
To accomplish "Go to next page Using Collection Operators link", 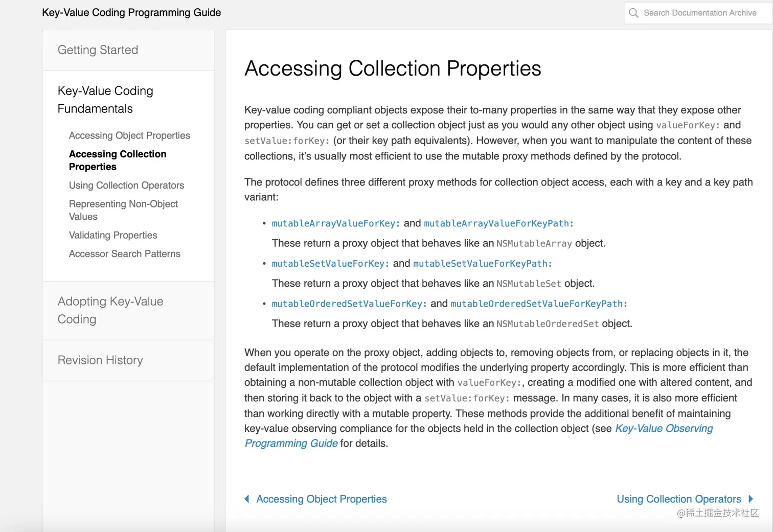I will [679, 499].
